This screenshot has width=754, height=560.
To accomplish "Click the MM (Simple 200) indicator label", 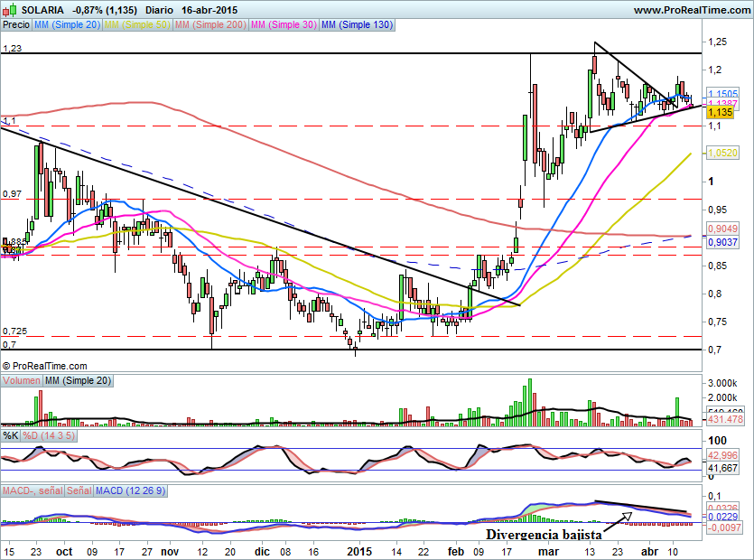I will (209, 25).
